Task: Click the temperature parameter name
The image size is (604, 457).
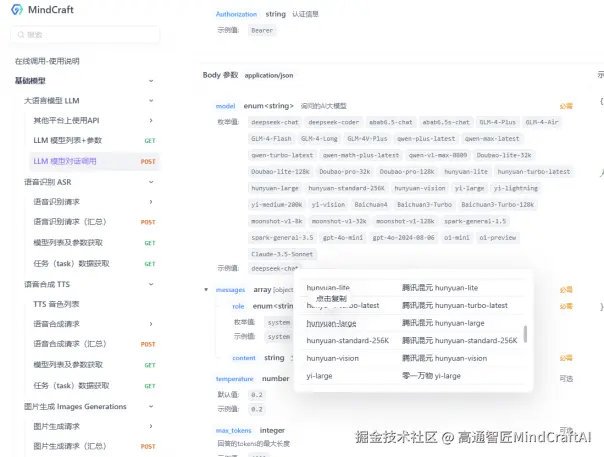Action: [235, 379]
